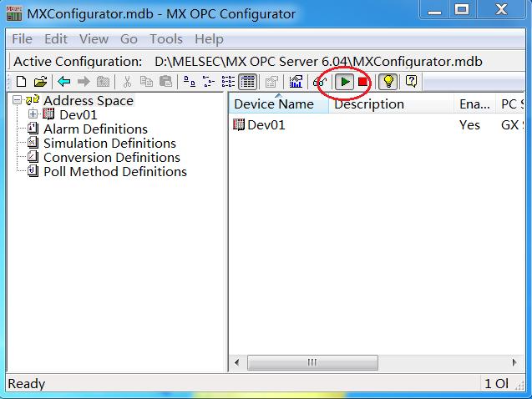Viewport: 532px width, 399px height.
Task: Click the grey forward arrow icon
Action: coord(84,82)
